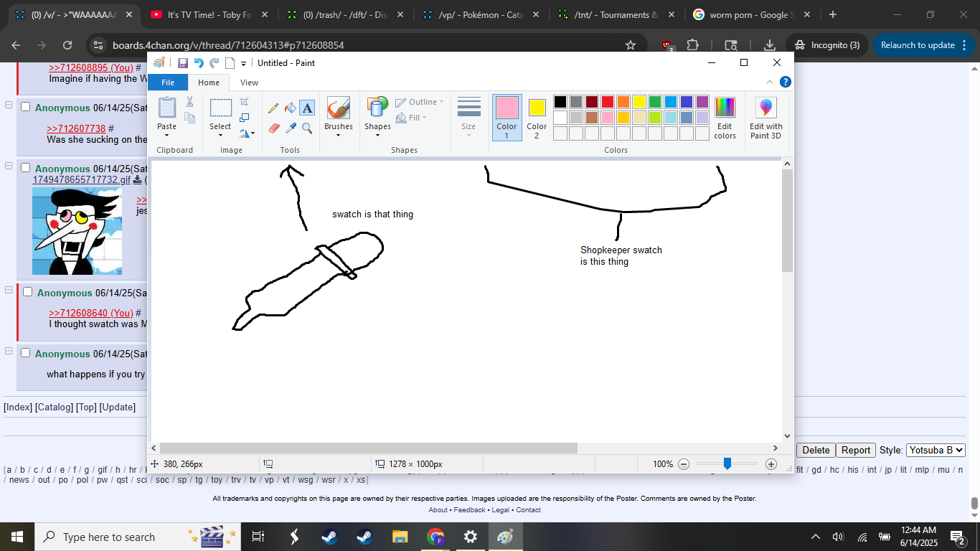
Task: Click the Undo arrow in Paint title bar
Action: point(199,63)
